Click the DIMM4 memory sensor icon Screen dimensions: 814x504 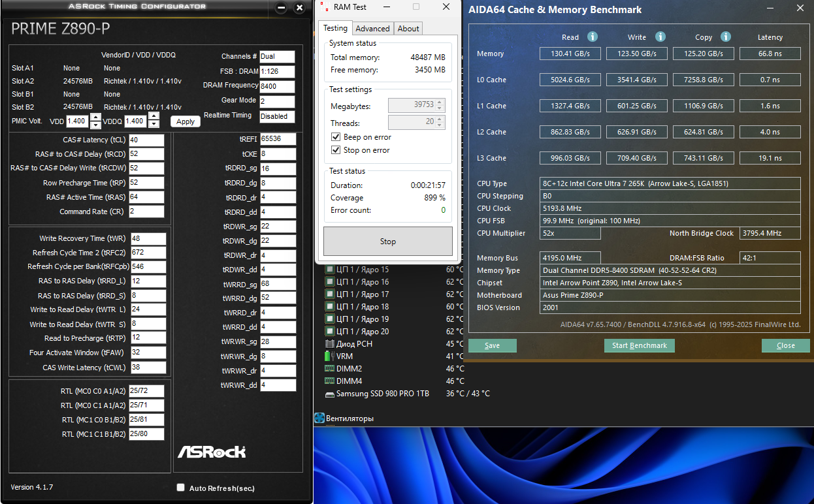pyautogui.click(x=330, y=381)
